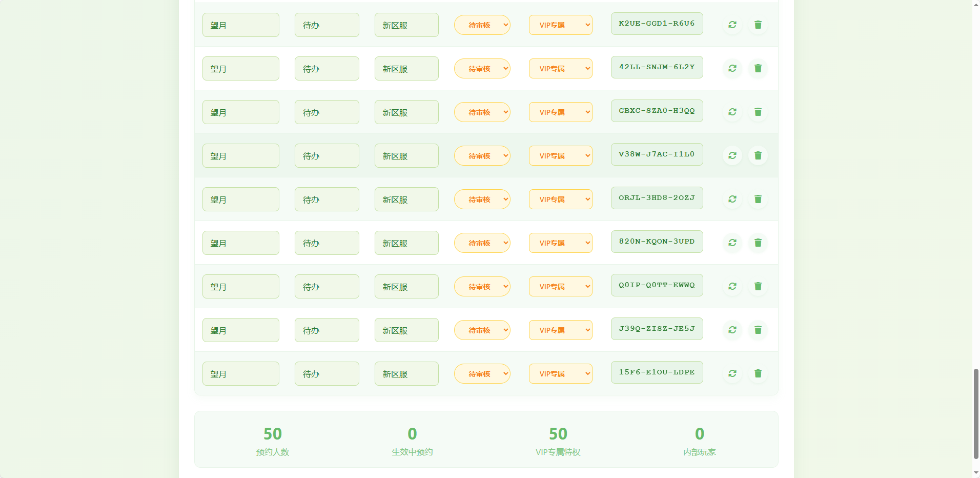Open the VIP专属 dropdown for 820N-KQON-3UPD row
980x478 pixels.
(560, 243)
